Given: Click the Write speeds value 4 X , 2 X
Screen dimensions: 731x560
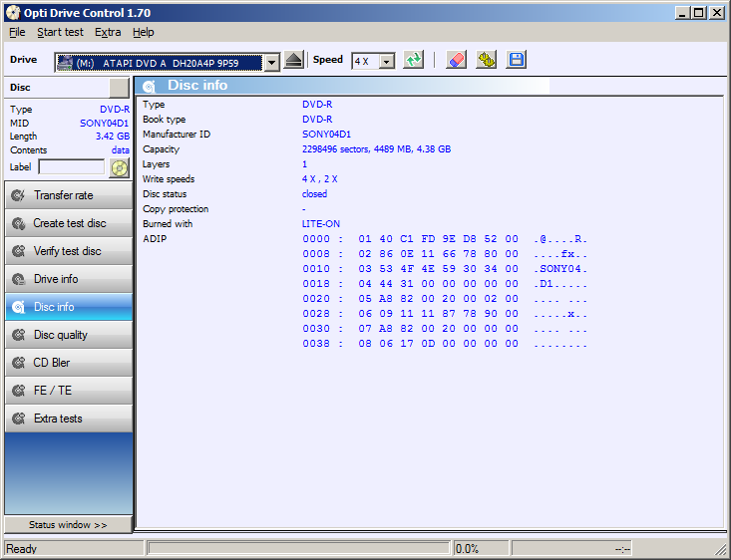Looking at the screenshot, I should pyautogui.click(x=320, y=179).
